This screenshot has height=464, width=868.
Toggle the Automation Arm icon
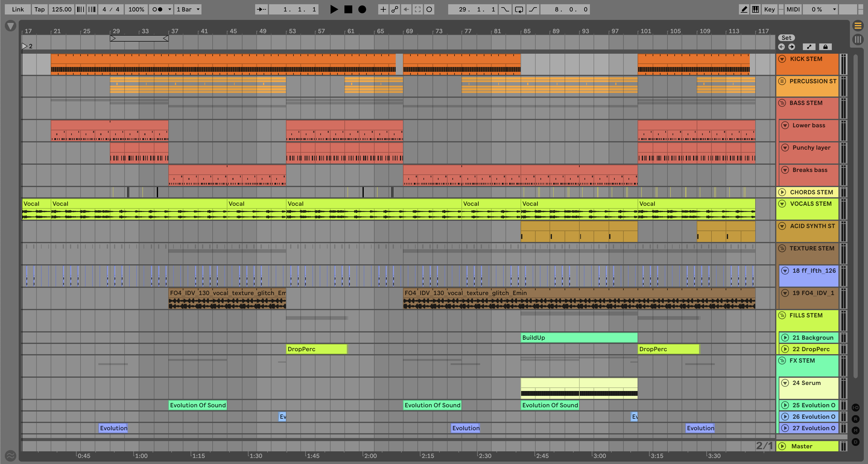[x=394, y=9]
